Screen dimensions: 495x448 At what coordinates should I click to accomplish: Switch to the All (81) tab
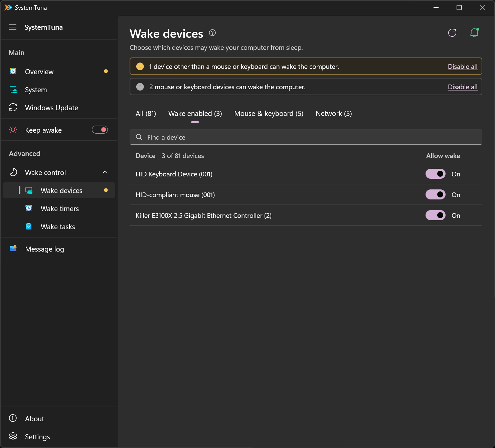click(x=146, y=114)
